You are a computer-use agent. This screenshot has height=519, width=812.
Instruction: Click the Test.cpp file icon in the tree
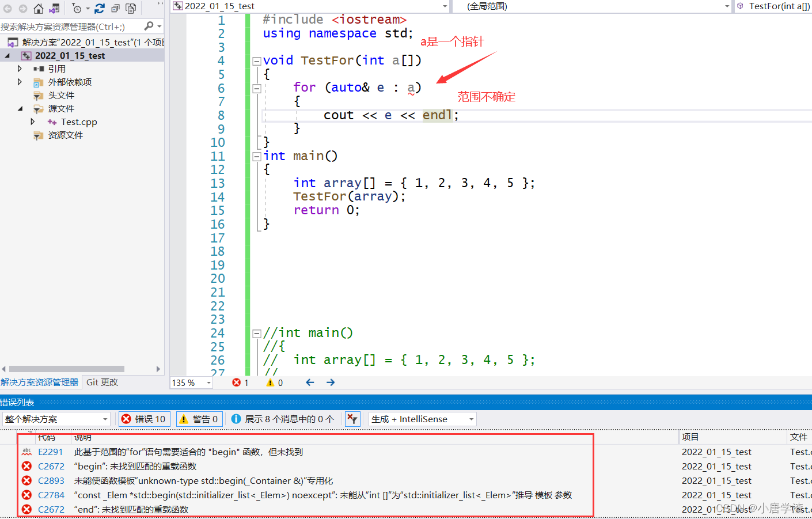tap(52, 122)
